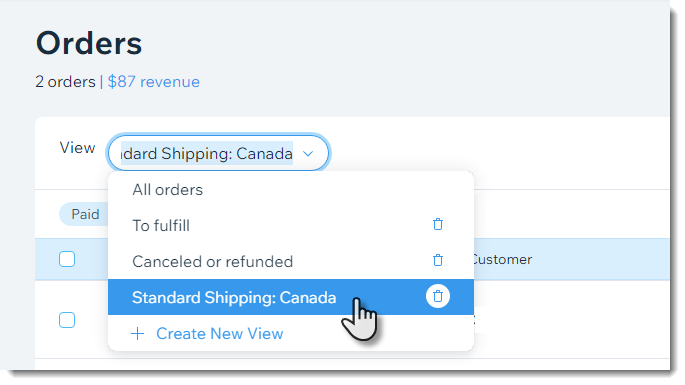
Task: Open Create New View link
Action: pyautogui.click(x=220, y=334)
